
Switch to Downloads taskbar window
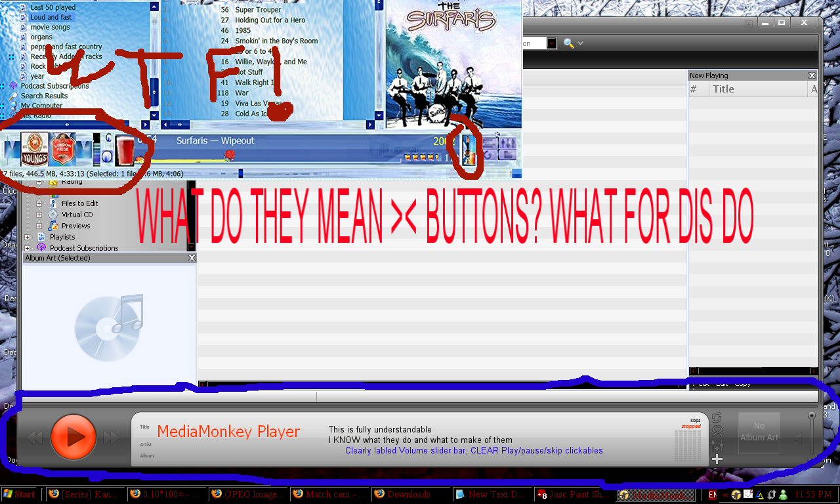pyautogui.click(x=411, y=494)
